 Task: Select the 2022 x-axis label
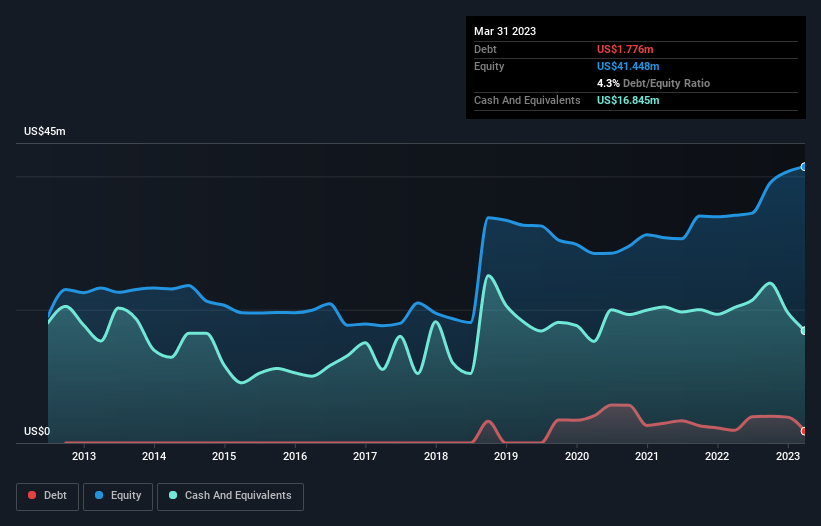[717, 456]
